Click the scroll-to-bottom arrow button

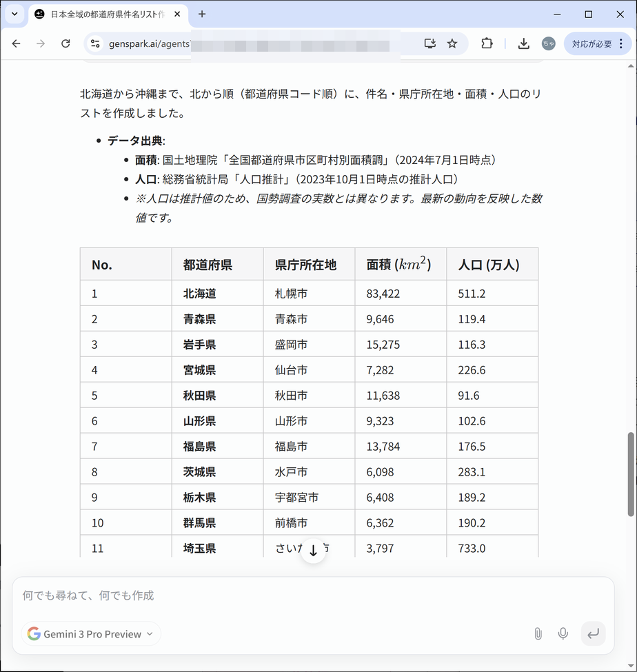(313, 551)
